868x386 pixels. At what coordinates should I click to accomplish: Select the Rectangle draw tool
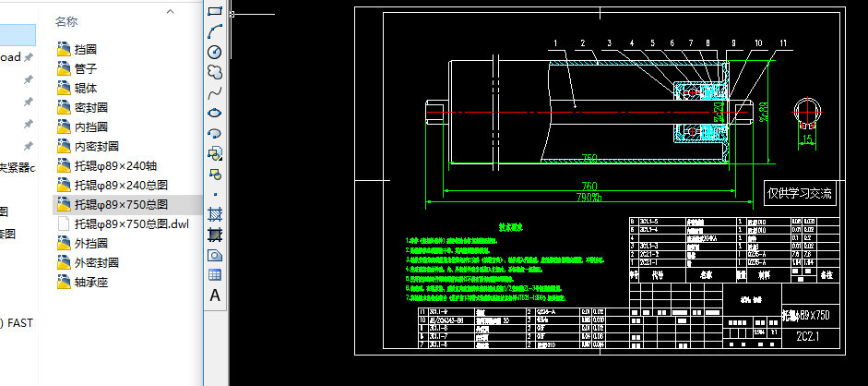coord(215,10)
